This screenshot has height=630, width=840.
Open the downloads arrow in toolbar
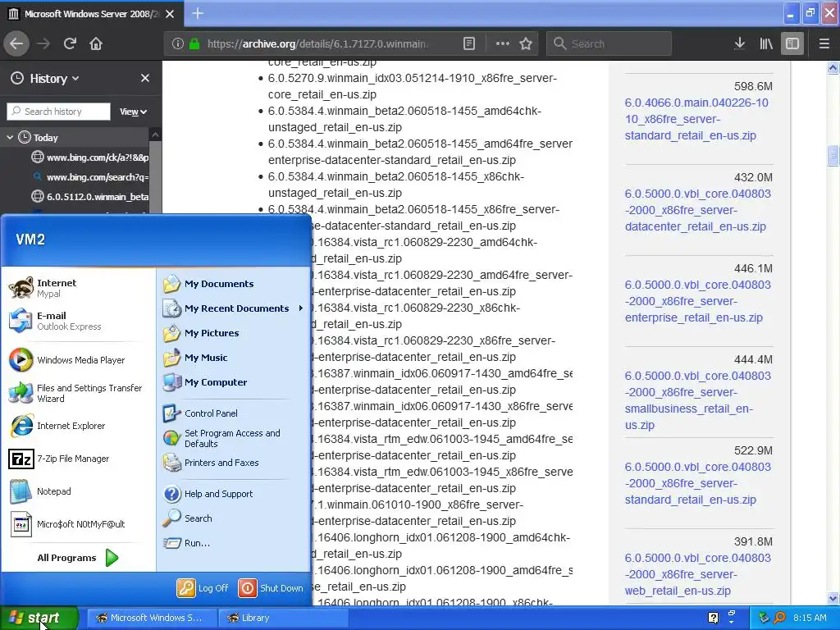point(740,44)
